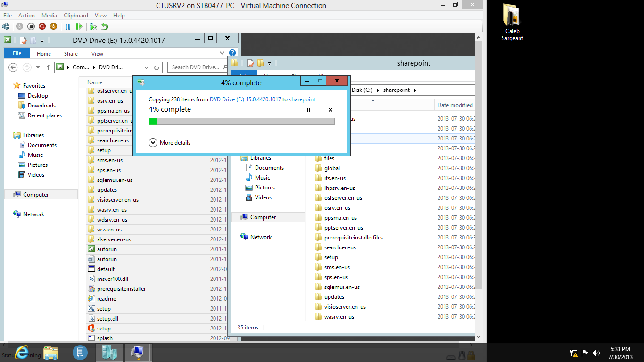Open Customize Quick Access Toolbar dropdown in DVD Drive window
The height and width of the screenshot is (362, 644).
click(42, 41)
